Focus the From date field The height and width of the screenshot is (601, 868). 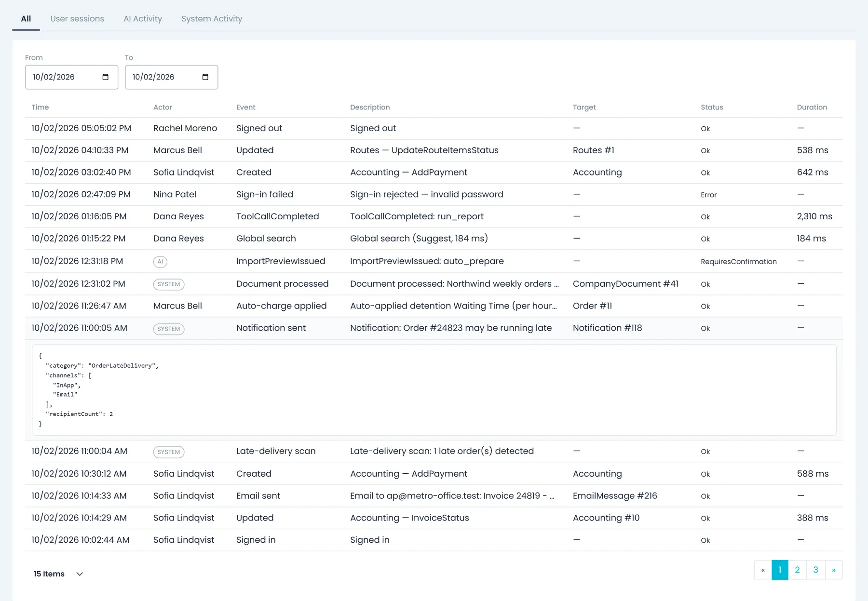click(71, 77)
